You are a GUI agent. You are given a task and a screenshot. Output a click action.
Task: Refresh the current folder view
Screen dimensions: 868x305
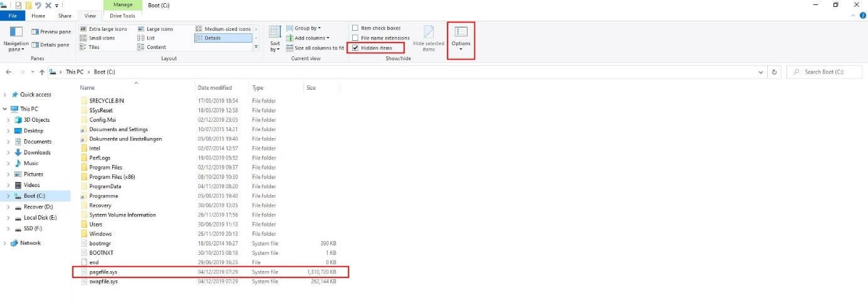[775, 72]
